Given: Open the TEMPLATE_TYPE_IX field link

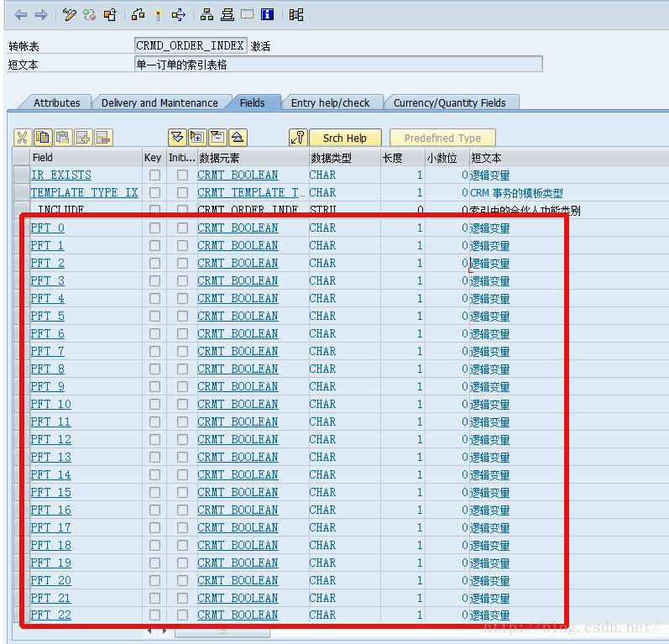Looking at the screenshot, I should (x=85, y=193).
